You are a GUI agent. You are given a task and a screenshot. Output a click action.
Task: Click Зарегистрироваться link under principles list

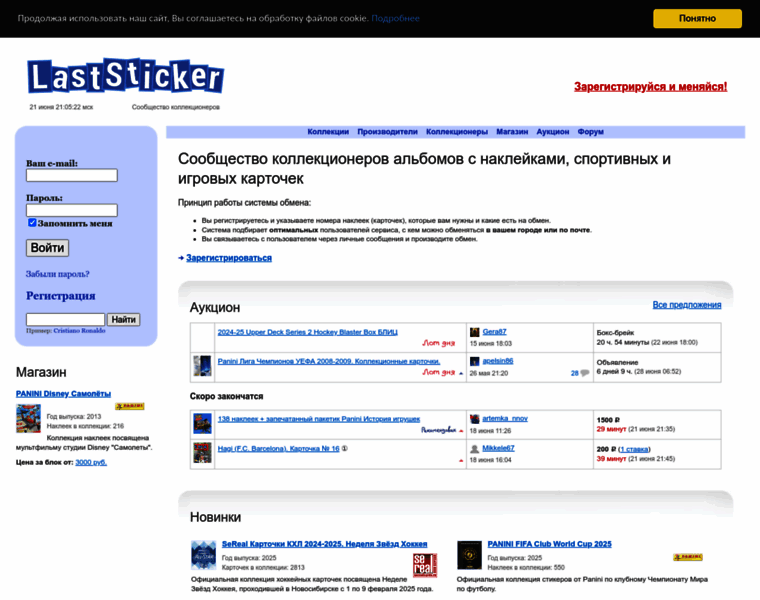pos(229,258)
